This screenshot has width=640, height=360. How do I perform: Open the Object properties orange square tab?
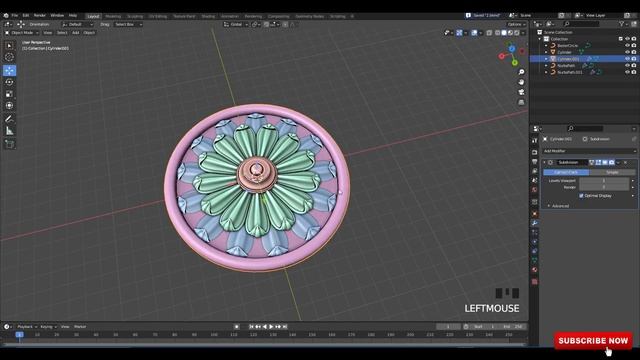point(535,213)
